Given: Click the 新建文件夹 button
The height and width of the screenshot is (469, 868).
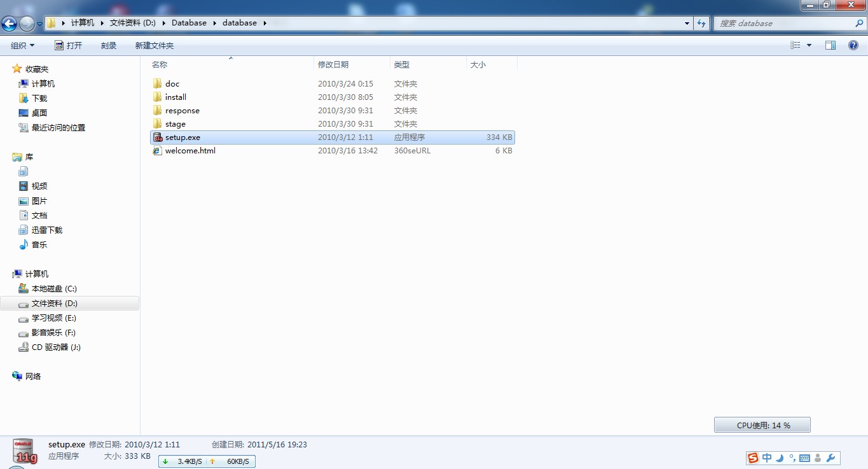Looking at the screenshot, I should [x=155, y=45].
